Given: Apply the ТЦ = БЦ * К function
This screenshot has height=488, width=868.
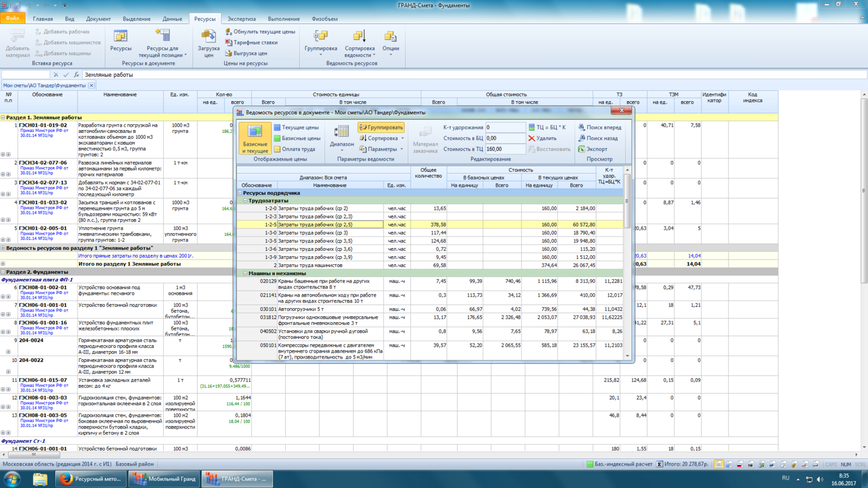Looking at the screenshot, I should click(547, 127).
